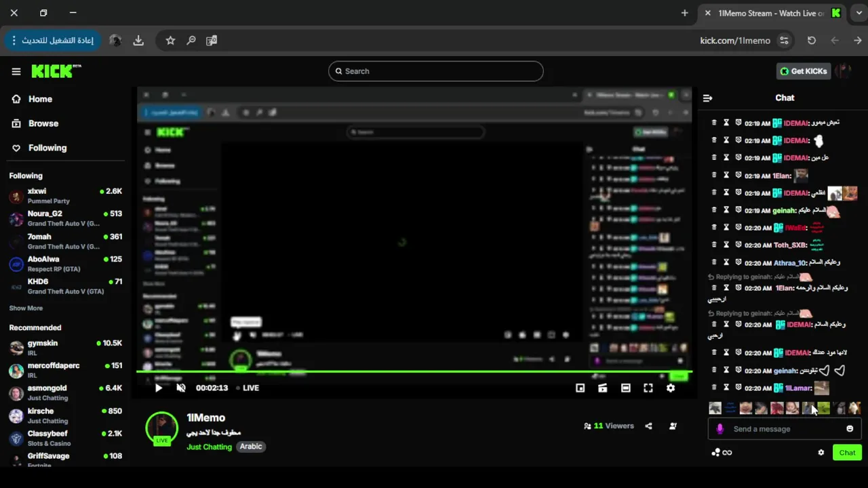Screen dimensions: 868x488
Task: Open browser tab list chevron
Action: pyautogui.click(x=859, y=13)
